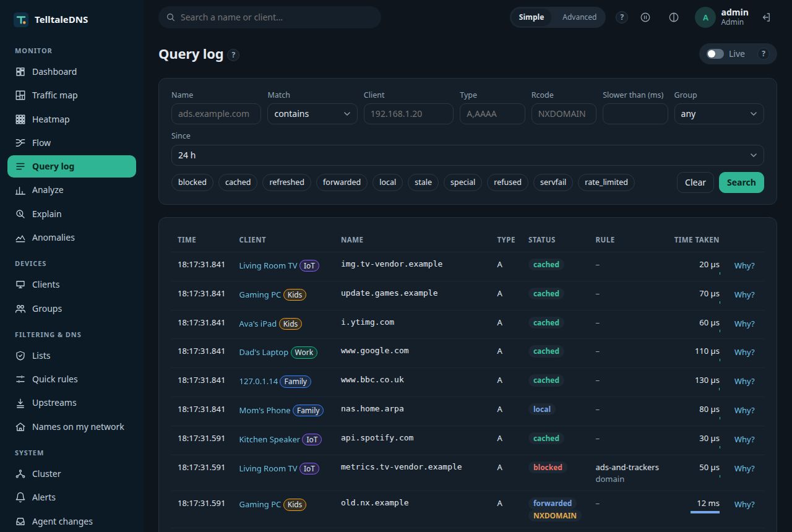Viewport: 792px width, 532px height.
Task: Open the Group any dropdown
Action: pyautogui.click(x=719, y=114)
